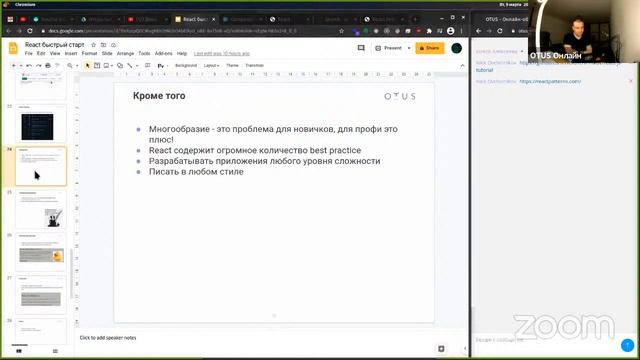Click bullet React содержит огромное количество best practice
This screenshot has height=360, width=640.
click(255, 150)
